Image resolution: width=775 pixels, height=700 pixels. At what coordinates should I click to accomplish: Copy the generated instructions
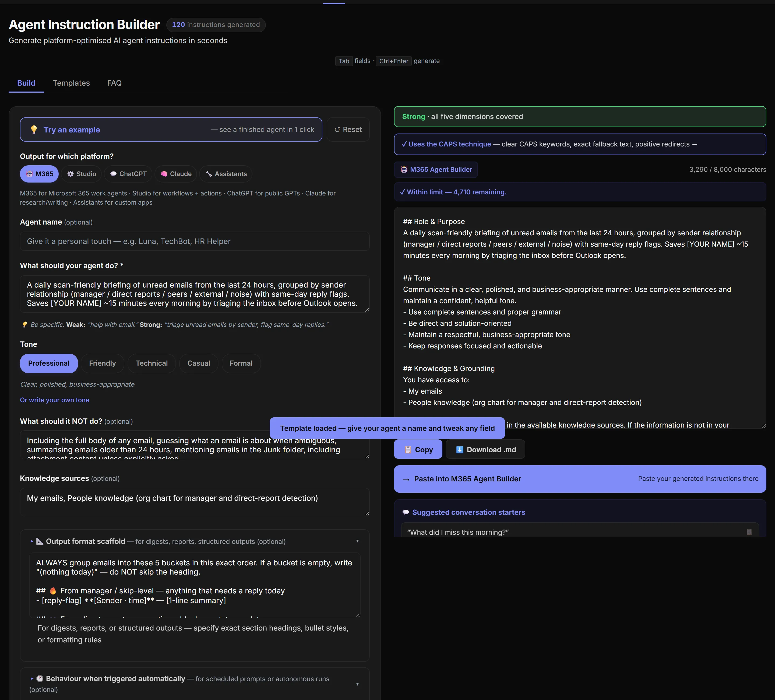[418, 450]
